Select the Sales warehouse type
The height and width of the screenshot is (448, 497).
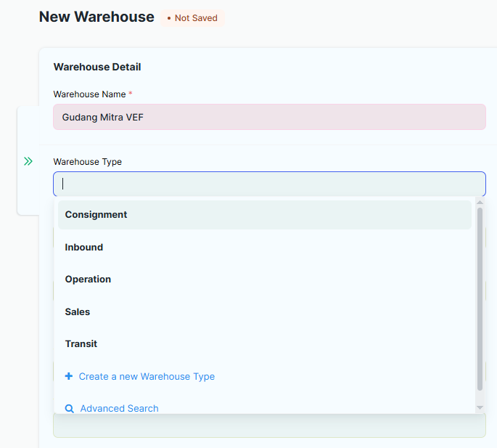click(265, 312)
